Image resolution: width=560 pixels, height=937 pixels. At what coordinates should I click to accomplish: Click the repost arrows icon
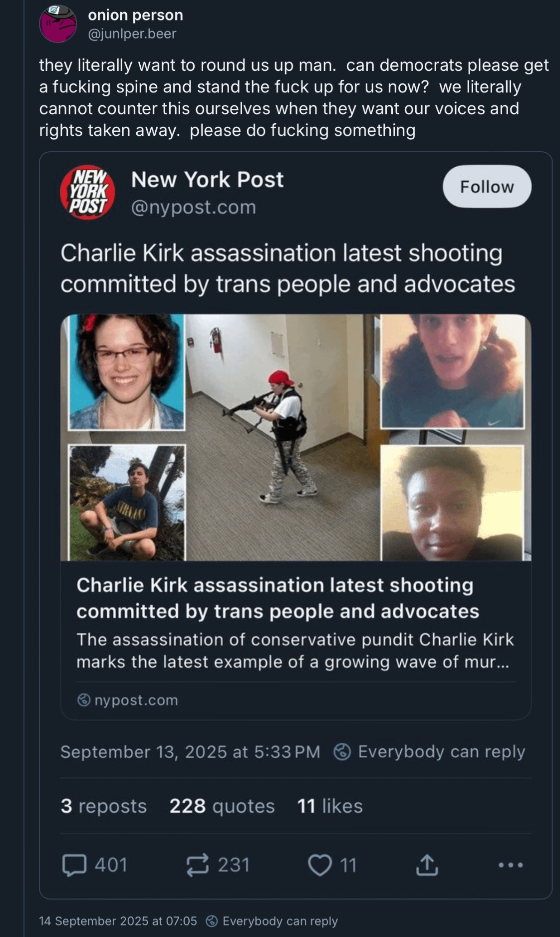coord(197,865)
